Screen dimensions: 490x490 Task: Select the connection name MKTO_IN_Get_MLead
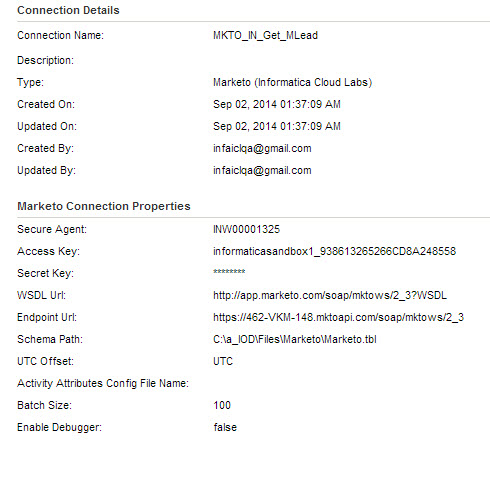click(x=265, y=35)
